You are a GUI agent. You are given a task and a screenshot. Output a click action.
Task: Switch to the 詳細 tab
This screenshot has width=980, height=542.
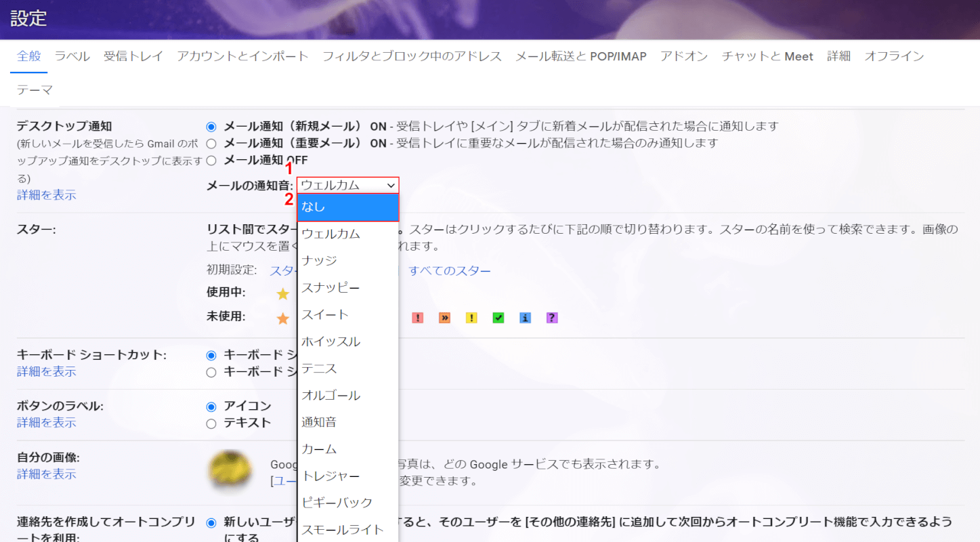coord(838,56)
